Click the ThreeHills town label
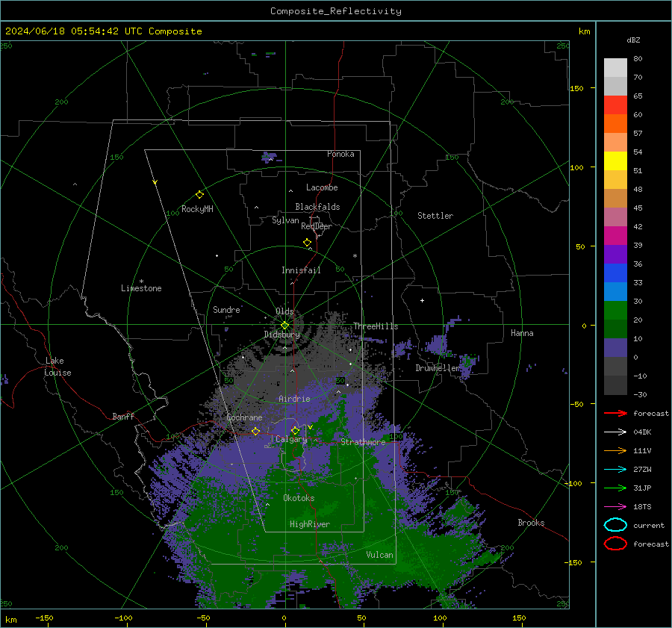This screenshot has height=628, width=672. coord(376,326)
